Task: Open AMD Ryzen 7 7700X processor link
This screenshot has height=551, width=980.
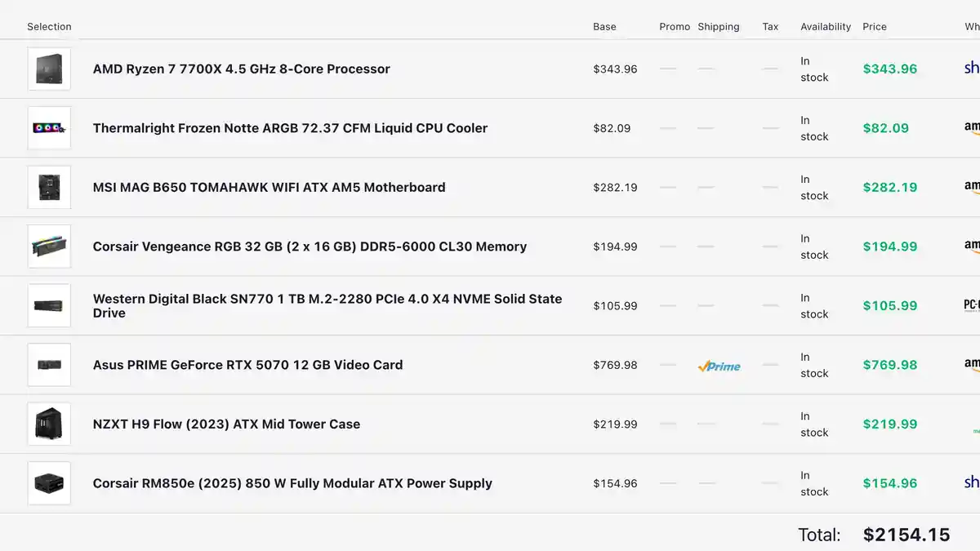Action: (241, 69)
